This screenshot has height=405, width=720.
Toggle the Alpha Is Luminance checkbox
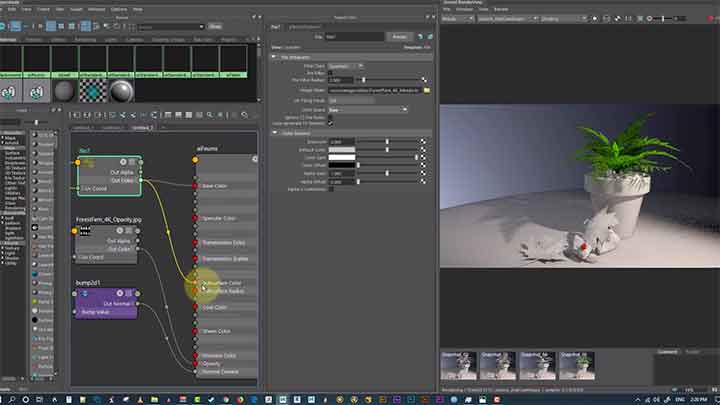tap(330, 189)
